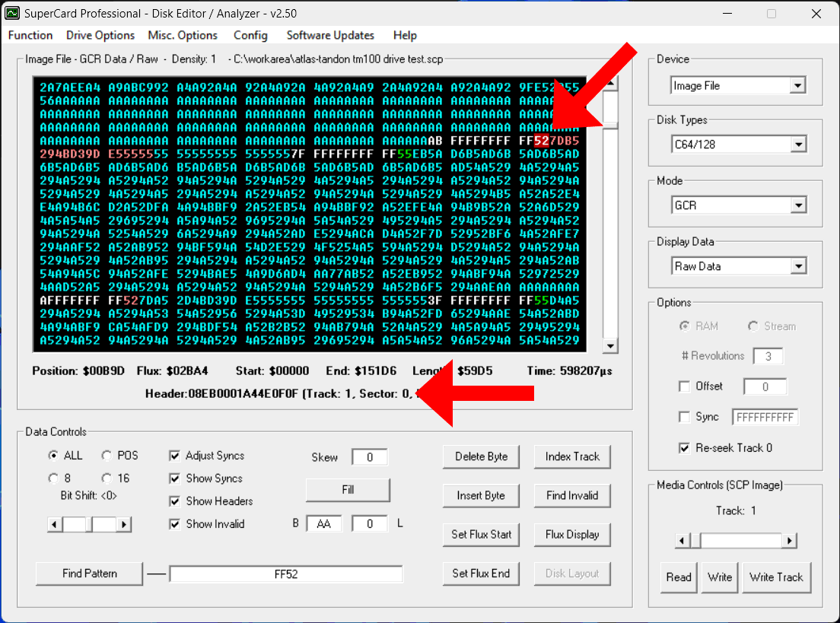The height and width of the screenshot is (623, 840).
Task: Click the Skew value input field
Action: click(370, 457)
